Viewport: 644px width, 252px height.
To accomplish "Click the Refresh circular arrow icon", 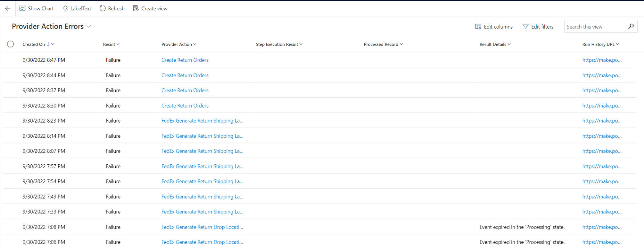I will [103, 8].
